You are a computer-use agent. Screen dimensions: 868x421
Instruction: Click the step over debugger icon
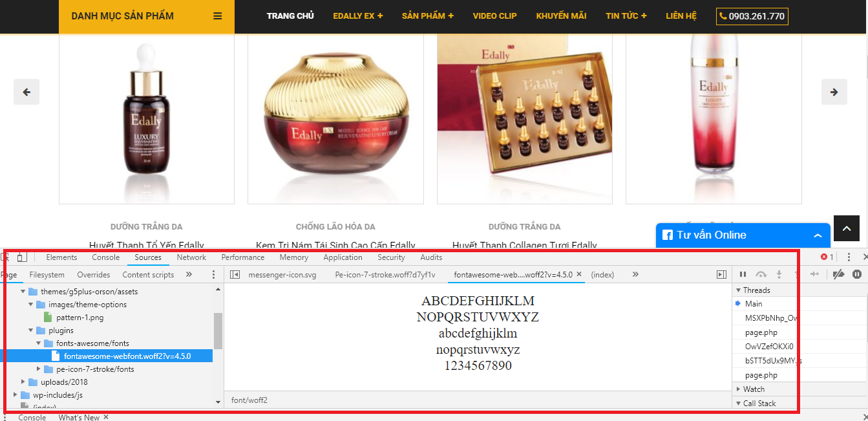pyautogui.click(x=761, y=275)
